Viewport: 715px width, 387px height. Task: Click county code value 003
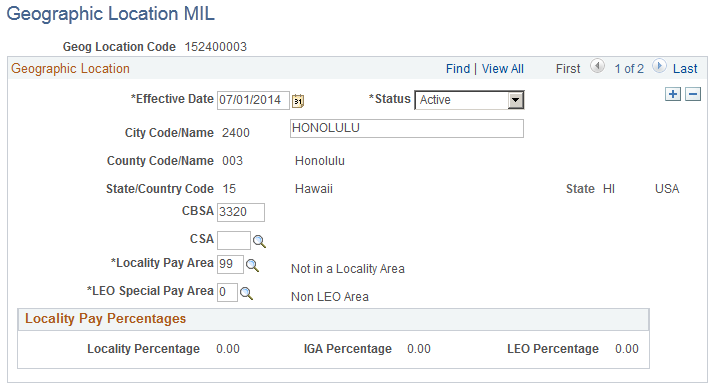233,161
